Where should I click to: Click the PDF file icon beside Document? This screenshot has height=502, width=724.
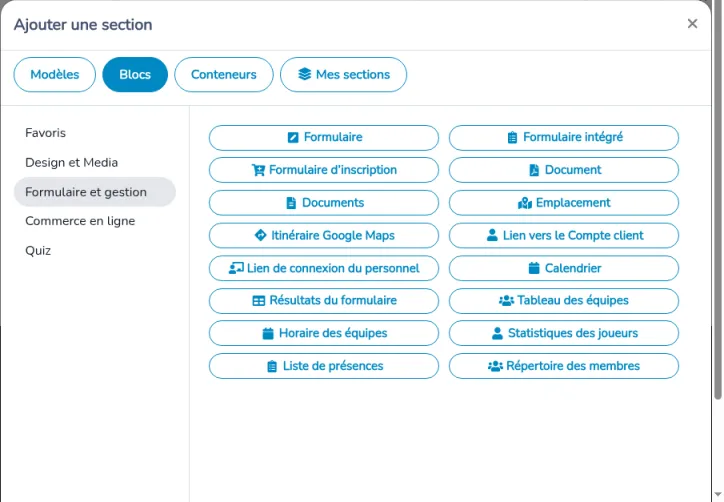534,170
